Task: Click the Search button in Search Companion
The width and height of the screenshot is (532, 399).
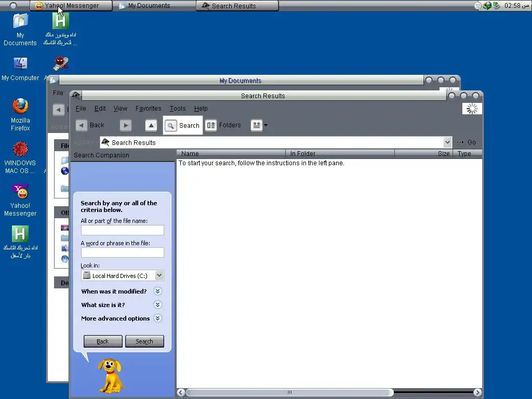Action: [x=144, y=341]
